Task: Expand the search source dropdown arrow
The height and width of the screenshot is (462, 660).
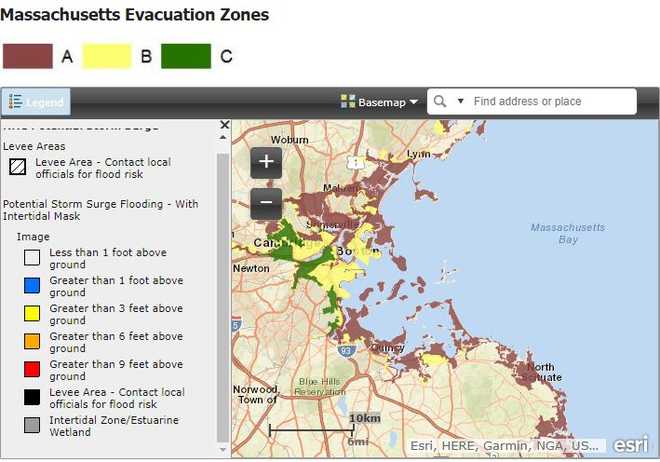Action: [461, 101]
